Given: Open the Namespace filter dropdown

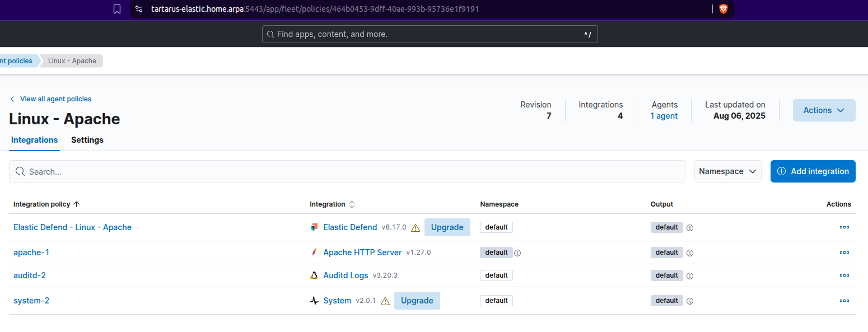Looking at the screenshot, I should [727, 171].
